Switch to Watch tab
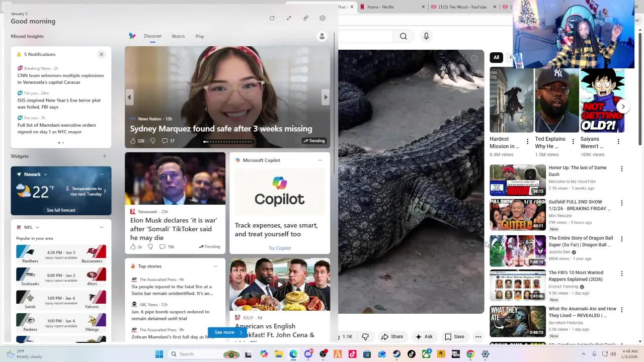This screenshot has width=644, height=362. click(x=178, y=36)
